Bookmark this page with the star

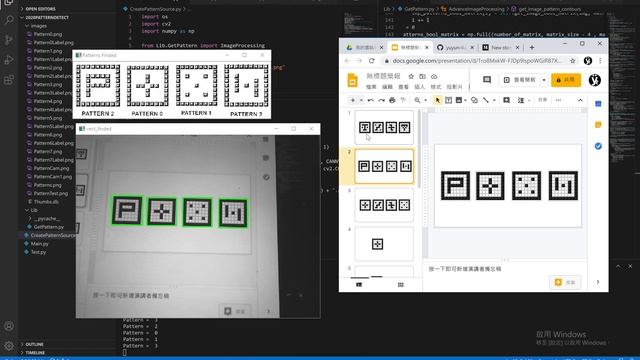pos(573,61)
